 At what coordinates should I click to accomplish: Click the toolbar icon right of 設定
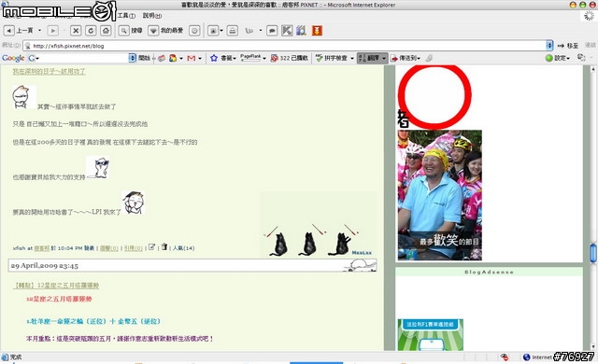pyautogui.click(x=581, y=58)
